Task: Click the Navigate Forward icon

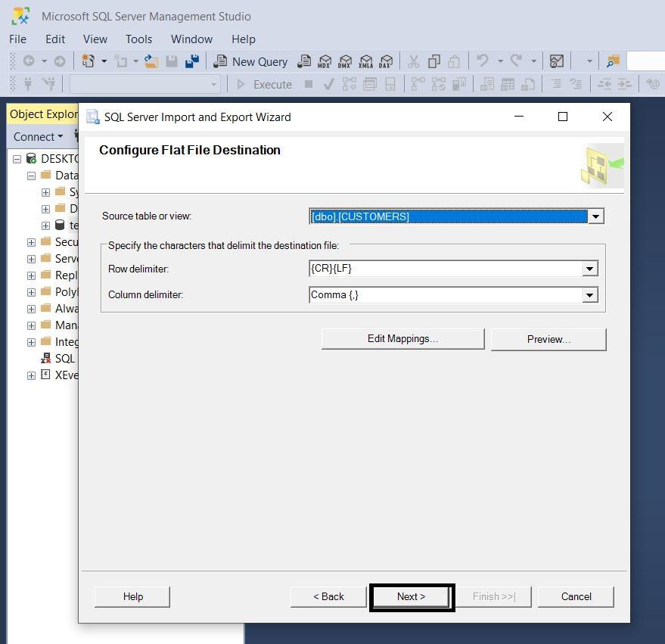Action: 60,61
